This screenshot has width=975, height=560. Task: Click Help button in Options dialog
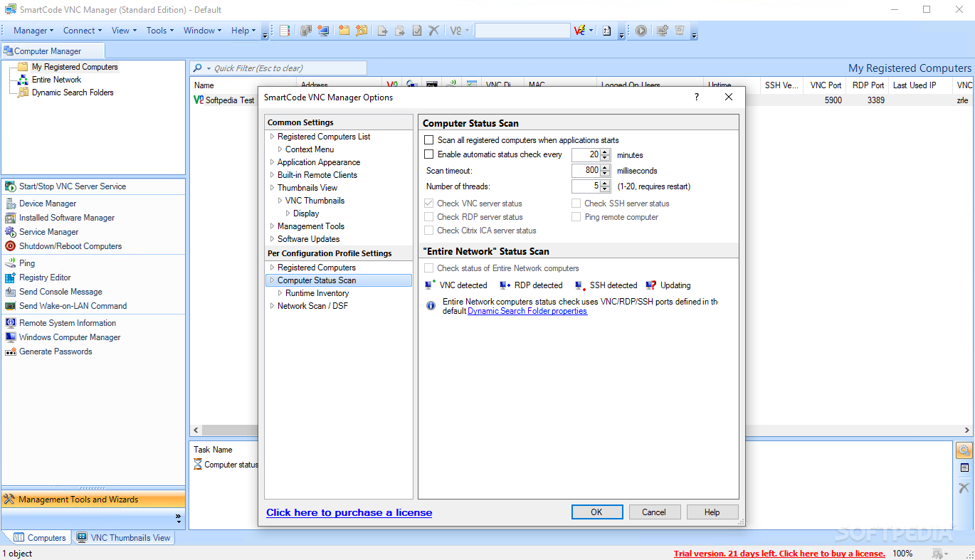pyautogui.click(x=712, y=512)
